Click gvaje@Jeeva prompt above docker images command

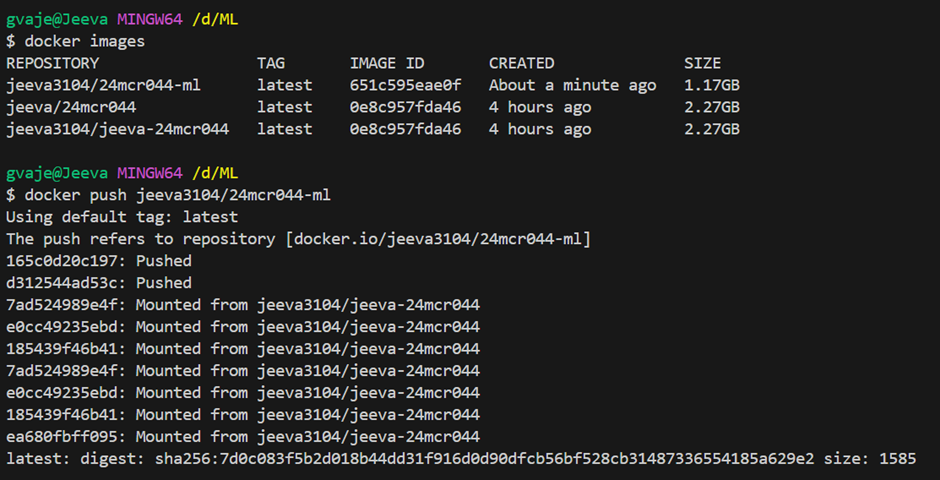coord(57,20)
